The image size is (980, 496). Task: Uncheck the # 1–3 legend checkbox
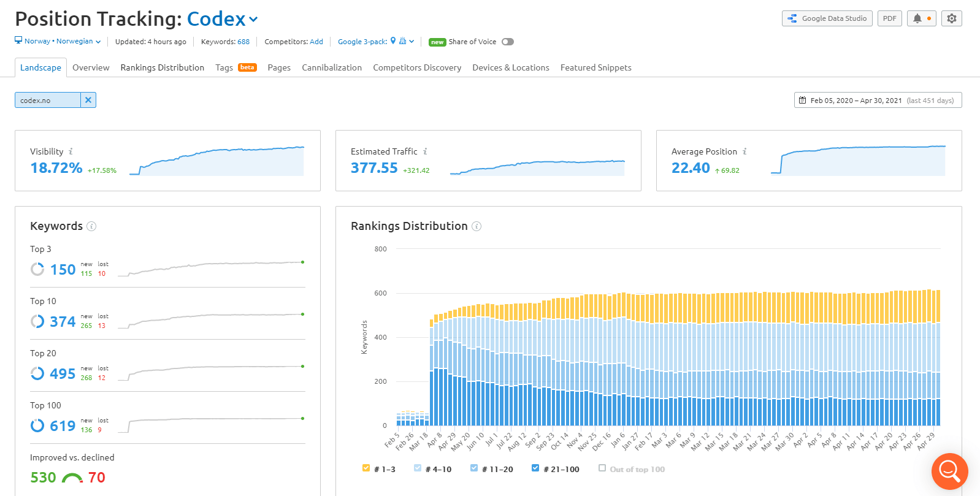(x=366, y=468)
